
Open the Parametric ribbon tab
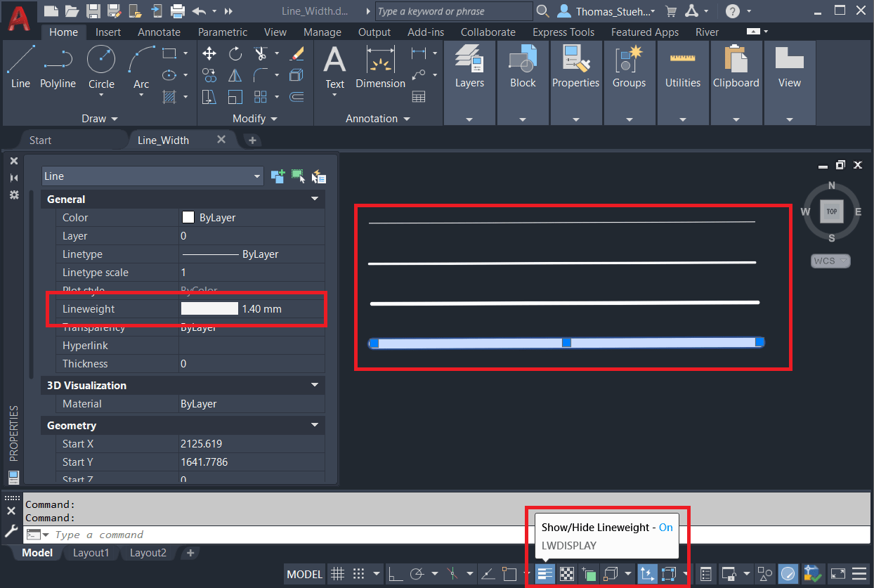[x=223, y=32]
